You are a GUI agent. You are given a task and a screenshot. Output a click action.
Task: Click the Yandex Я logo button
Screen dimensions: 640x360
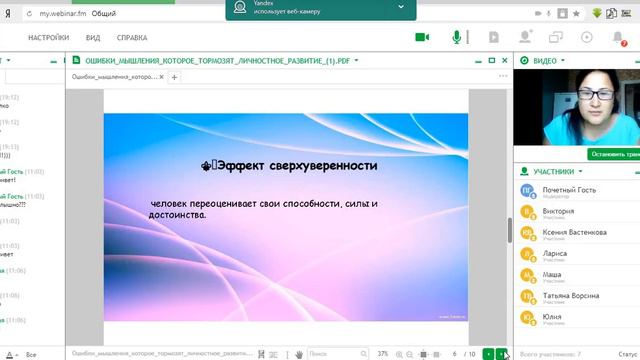pyautogui.click(x=8, y=13)
